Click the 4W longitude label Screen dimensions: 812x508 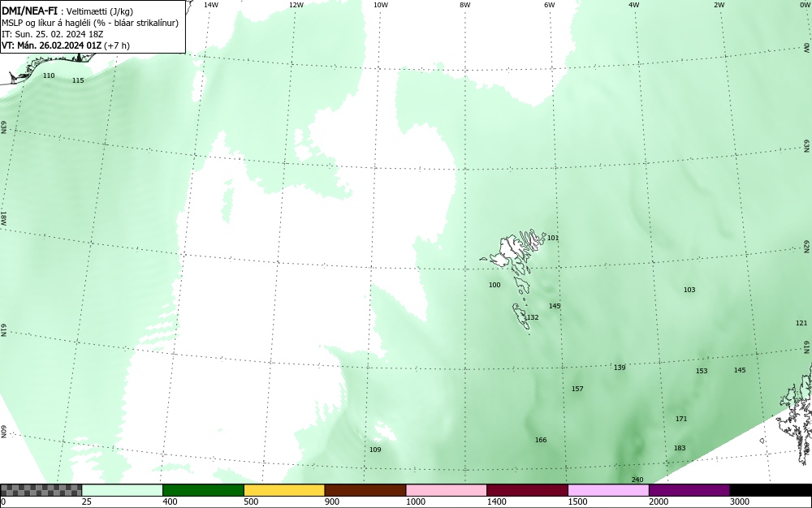(634, 5)
